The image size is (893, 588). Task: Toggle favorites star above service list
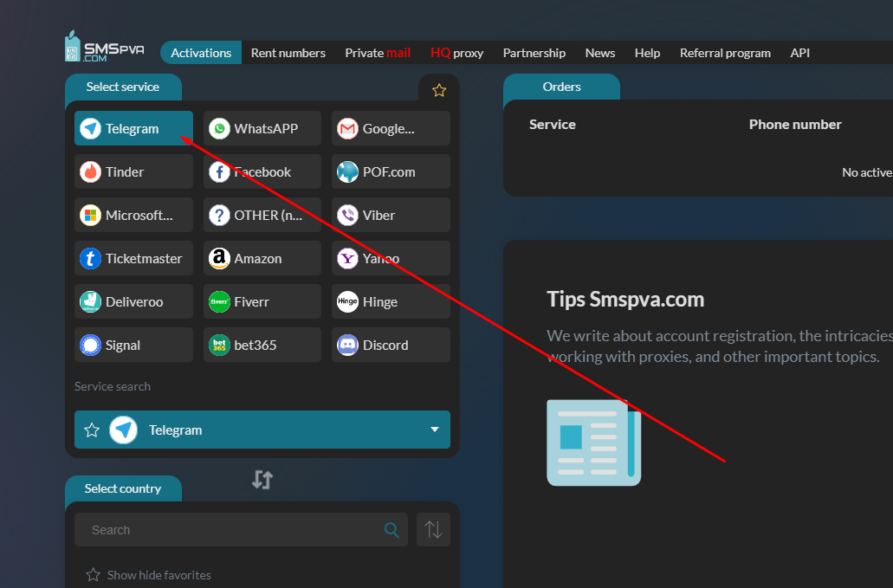(x=439, y=90)
